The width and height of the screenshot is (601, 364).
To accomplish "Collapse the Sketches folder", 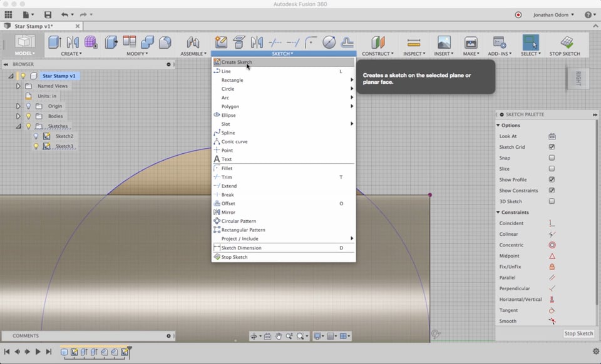I will 18,126.
